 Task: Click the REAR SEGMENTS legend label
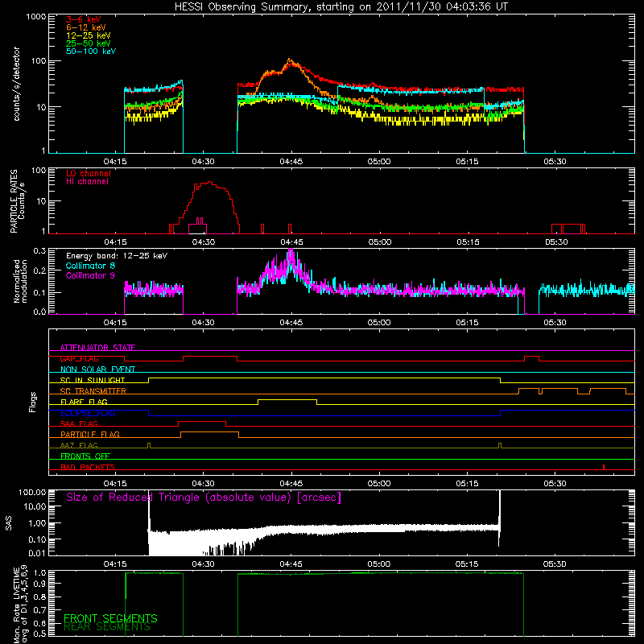click(107, 627)
